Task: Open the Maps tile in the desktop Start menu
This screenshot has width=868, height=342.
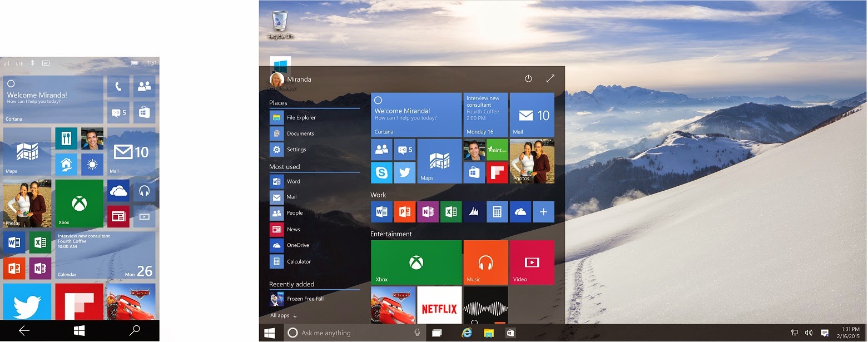Action: pos(439,161)
